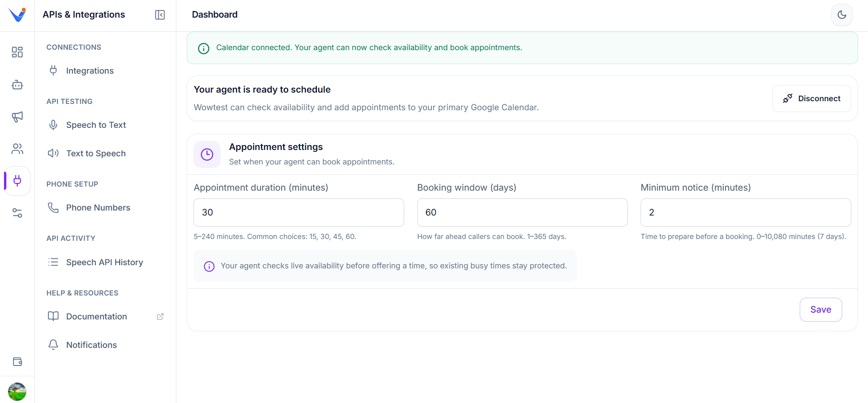The width and height of the screenshot is (868, 403).
Task: Open the agents robot icon in rail
Action: click(x=17, y=84)
